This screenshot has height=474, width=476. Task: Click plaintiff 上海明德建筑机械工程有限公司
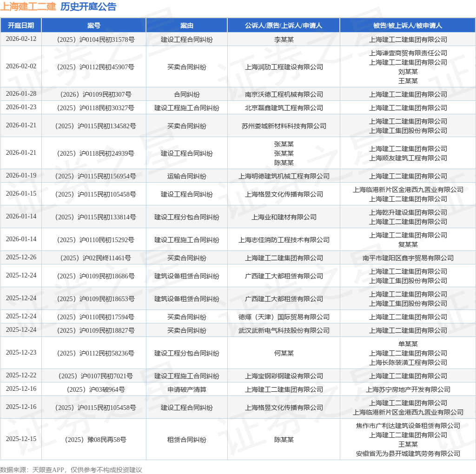tap(284, 176)
